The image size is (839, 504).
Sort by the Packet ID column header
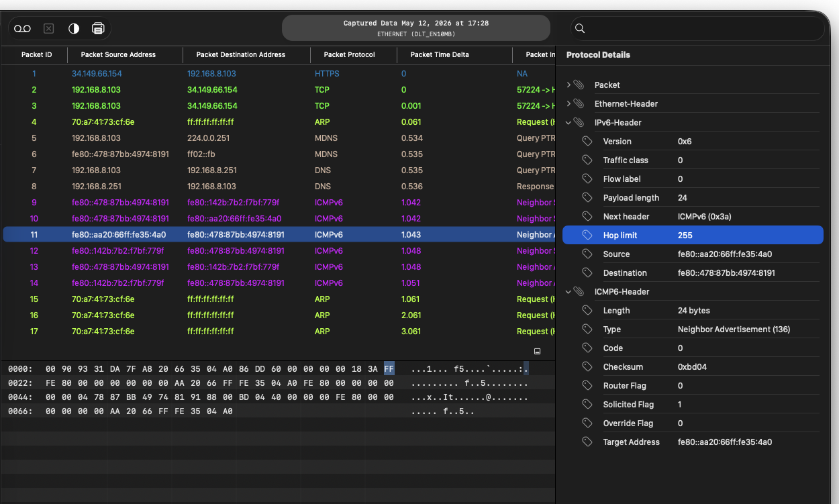pyautogui.click(x=36, y=54)
